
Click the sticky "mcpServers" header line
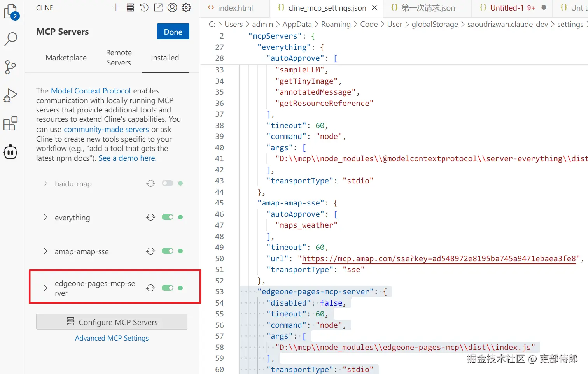coord(282,36)
